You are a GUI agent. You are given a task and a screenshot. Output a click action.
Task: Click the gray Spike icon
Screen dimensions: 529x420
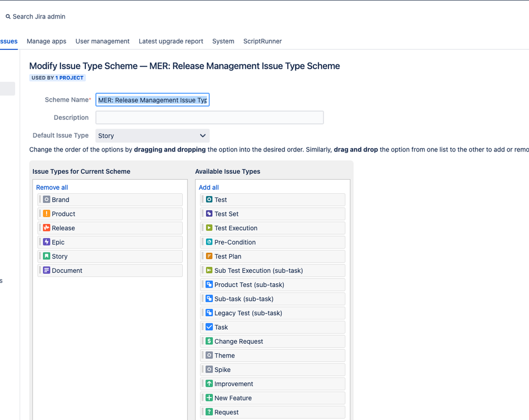(209, 369)
